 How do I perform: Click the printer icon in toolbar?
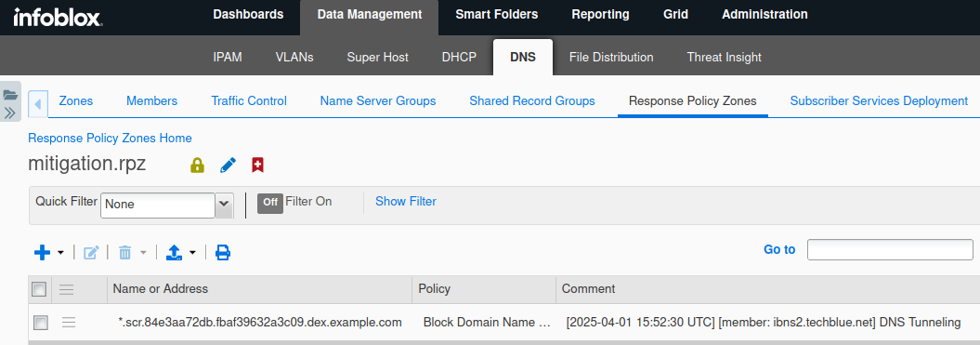tap(223, 252)
